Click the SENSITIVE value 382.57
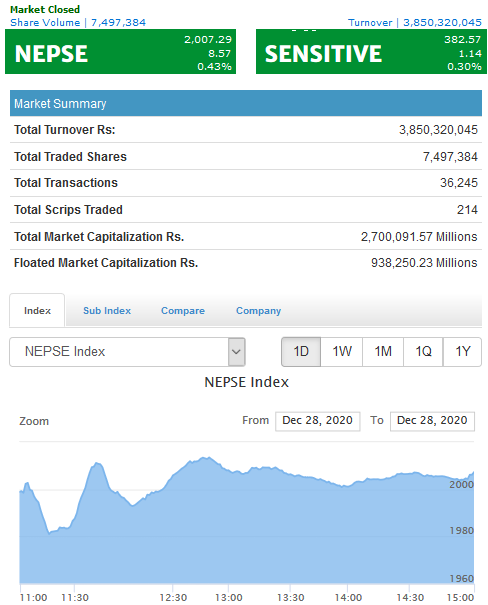This screenshot has width=488, height=605. 463,39
